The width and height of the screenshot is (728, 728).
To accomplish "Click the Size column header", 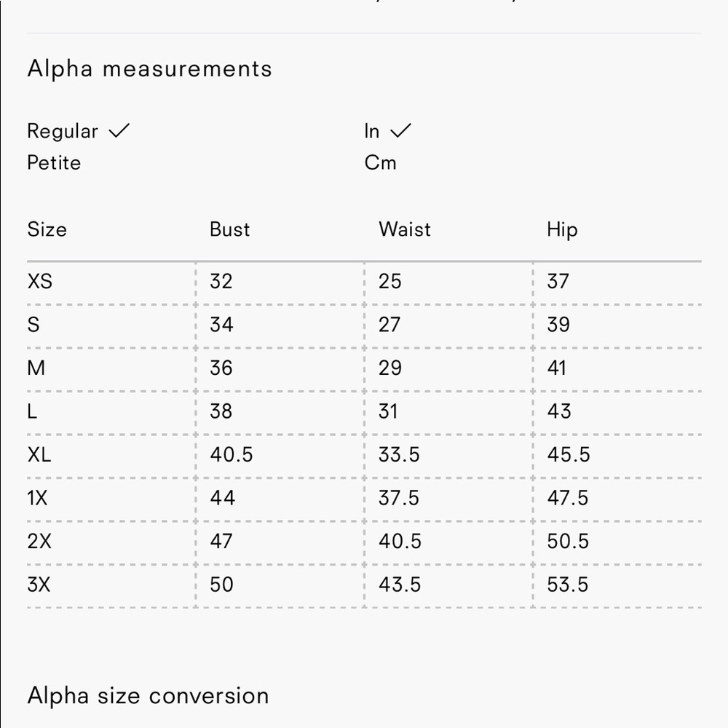I will tap(47, 229).
